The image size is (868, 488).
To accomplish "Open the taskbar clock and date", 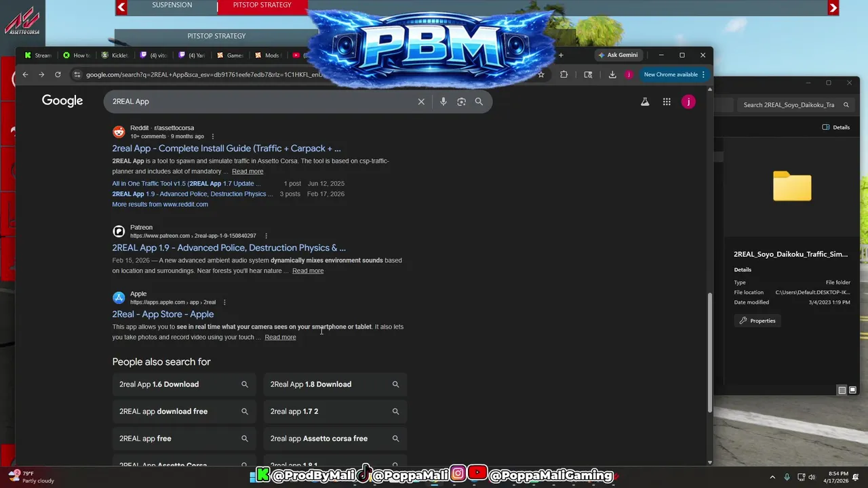I will tap(837, 477).
